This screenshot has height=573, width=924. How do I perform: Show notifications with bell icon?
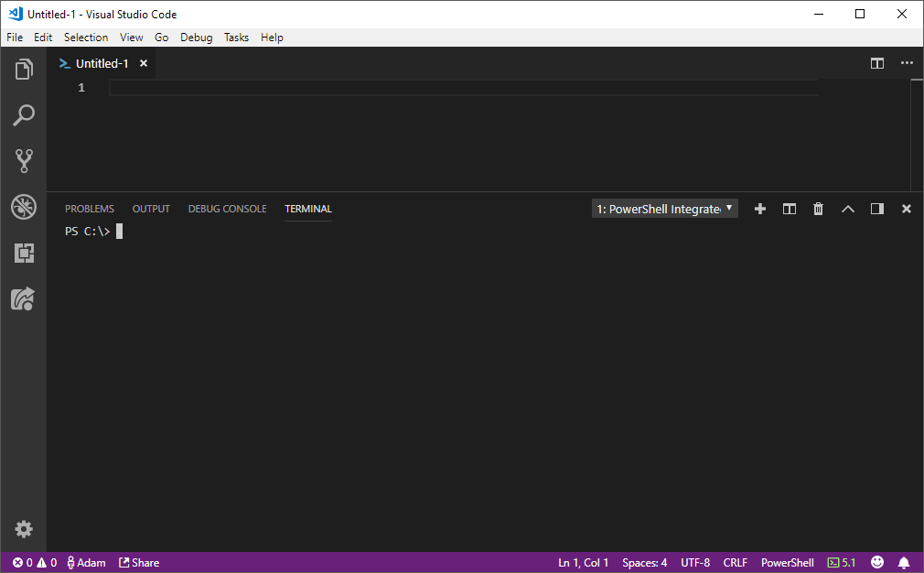click(x=903, y=562)
